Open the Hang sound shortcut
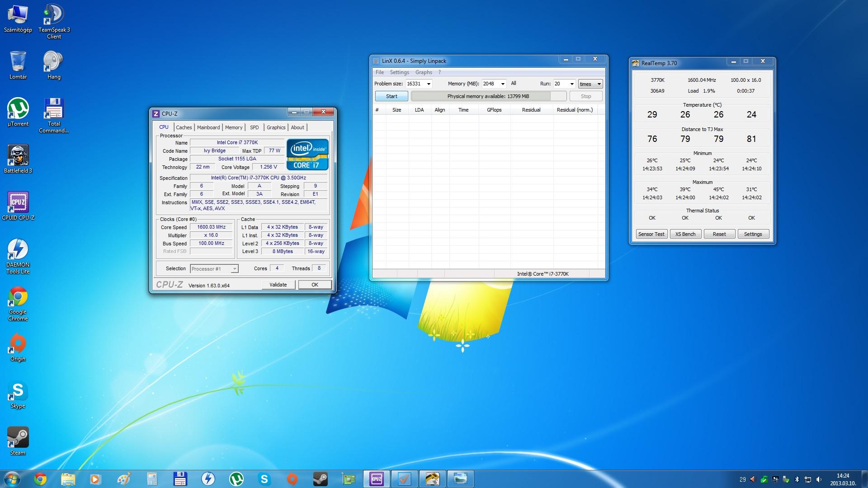 54,66
